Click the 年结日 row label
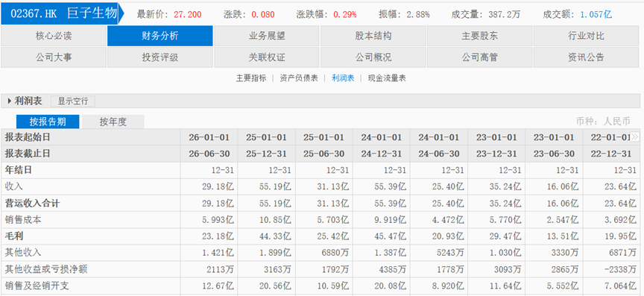Screen dimensions: 644x296 click(x=19, y=170)
